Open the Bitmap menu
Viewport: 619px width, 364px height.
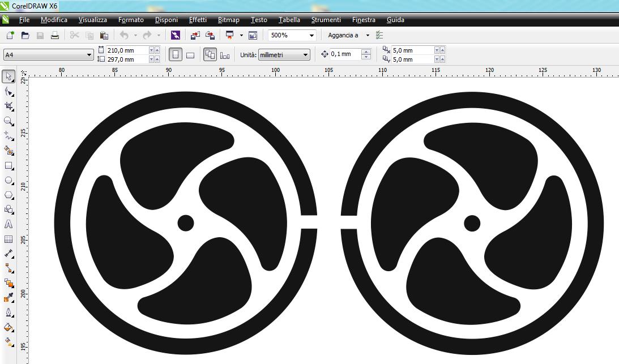pyautogui.click(x=229, y=20)
